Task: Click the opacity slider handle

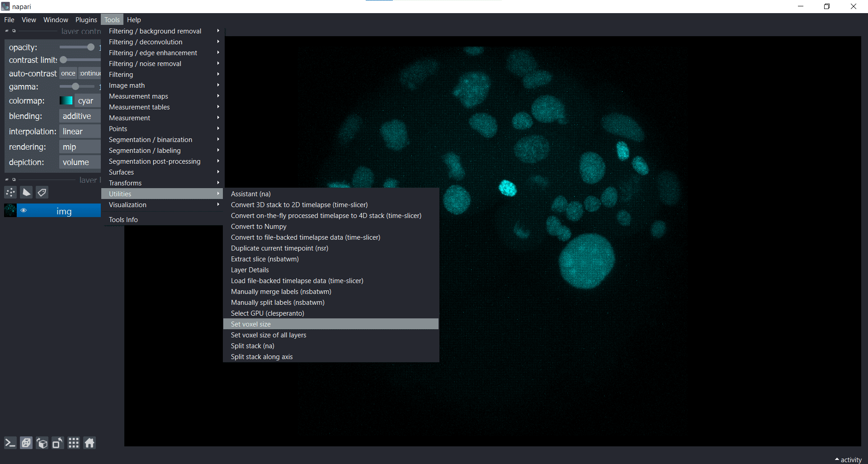Action: (x=90, y=47)
